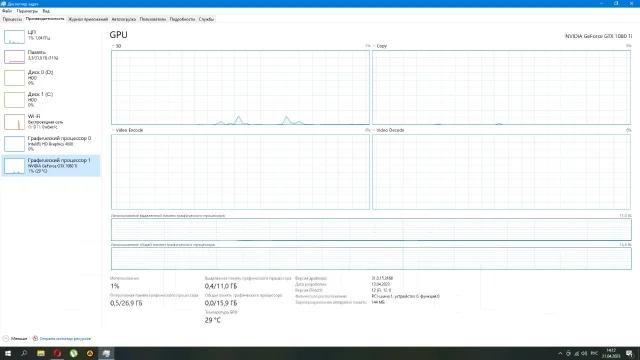Open the Параметры menu
The height and width of the screenshot is (360, 640).
pyautogui.click(x=27, y=11)
